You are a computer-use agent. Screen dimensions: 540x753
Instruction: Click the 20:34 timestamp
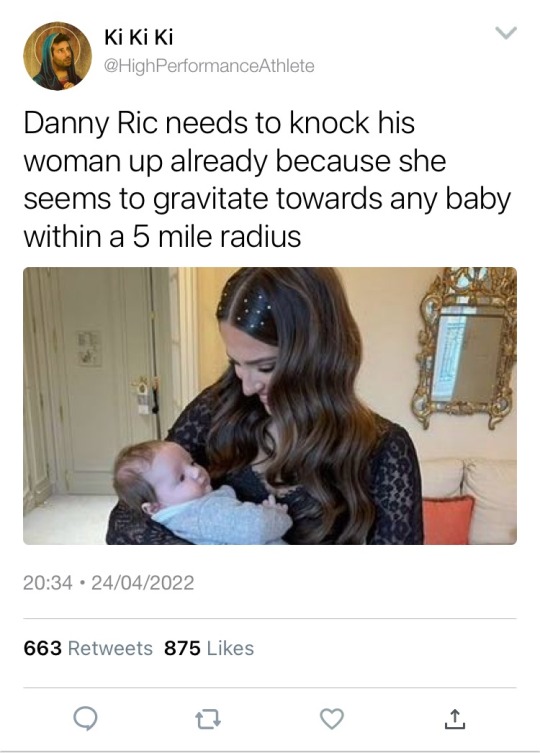[x=48, y=583]
